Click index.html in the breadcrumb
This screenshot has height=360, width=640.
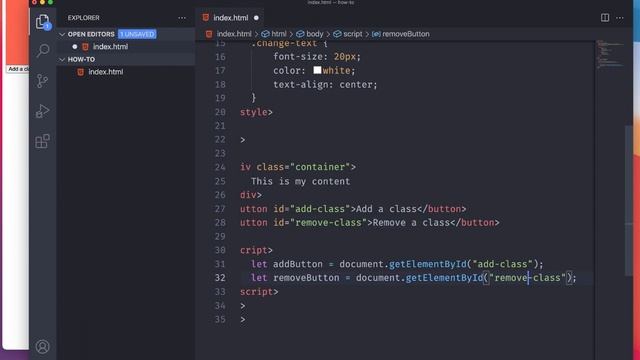pyautogui.click(x=234, y=34)
